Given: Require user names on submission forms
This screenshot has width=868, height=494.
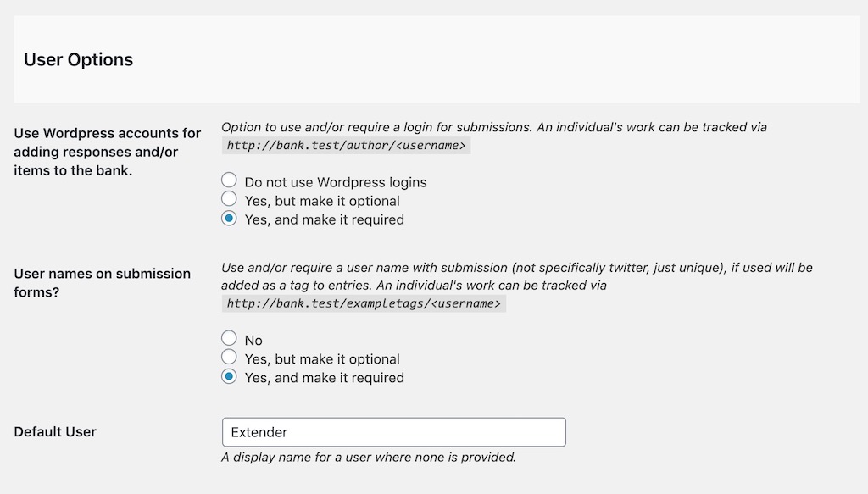Looking at the screenshot, I should pos(229,377).
